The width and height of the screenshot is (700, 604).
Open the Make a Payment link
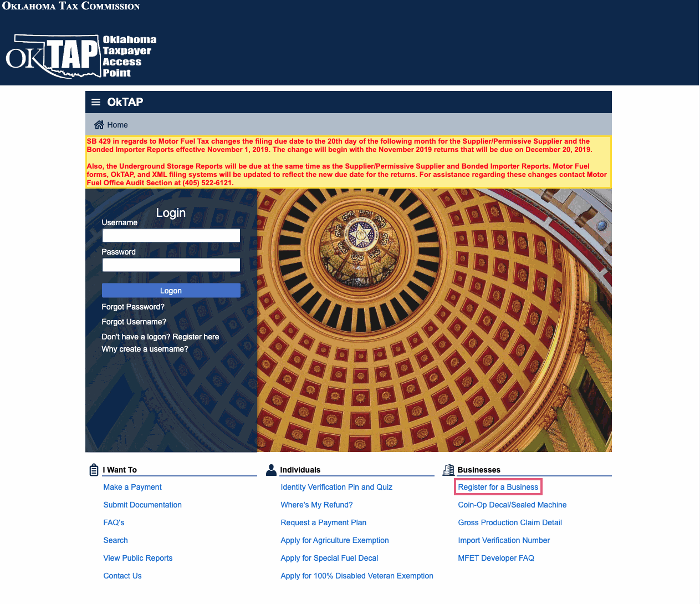coord(132,487)
